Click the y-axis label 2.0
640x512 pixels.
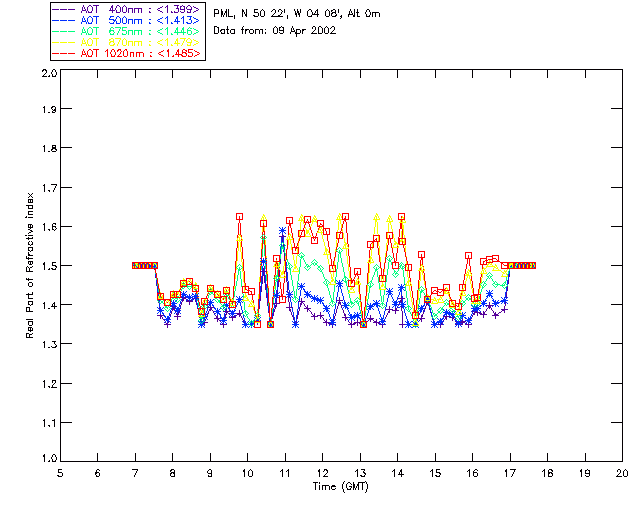(x=49, y=73)
